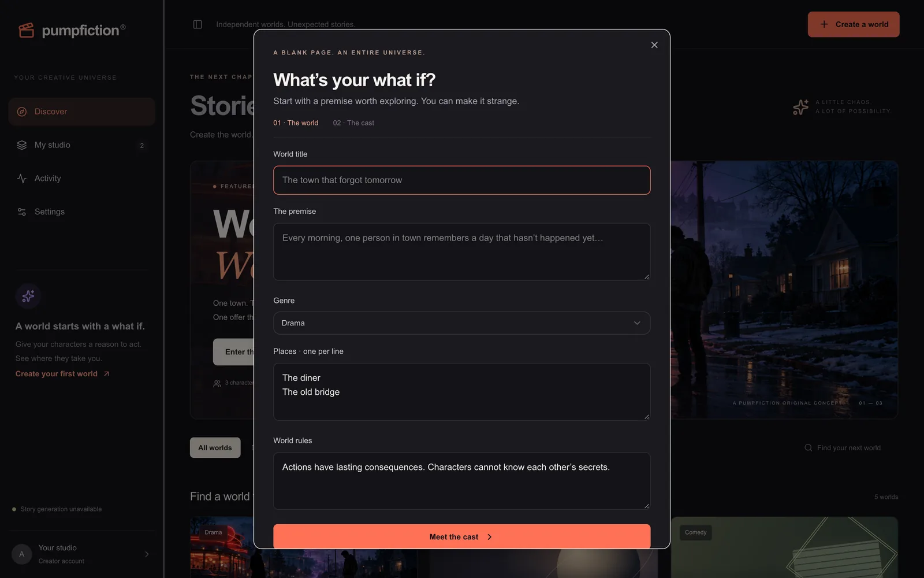Open Discover in the sidebar

(81, 112)
